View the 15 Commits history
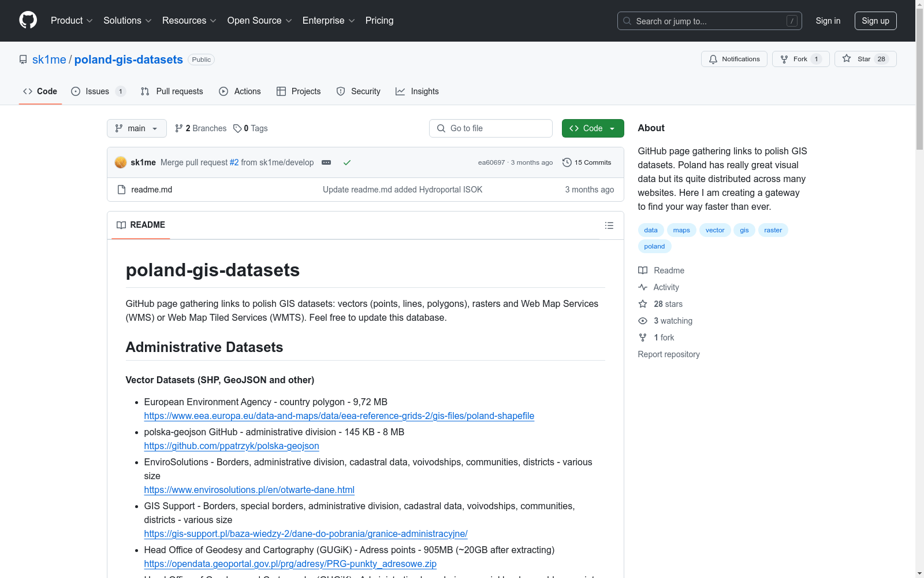 pyautogui.click(x=587, y=162)
